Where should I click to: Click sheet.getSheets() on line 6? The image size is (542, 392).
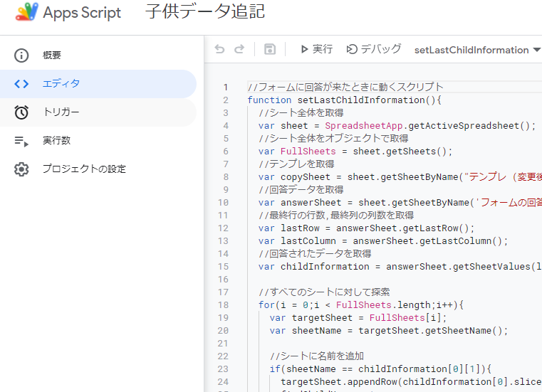point(400,152)
